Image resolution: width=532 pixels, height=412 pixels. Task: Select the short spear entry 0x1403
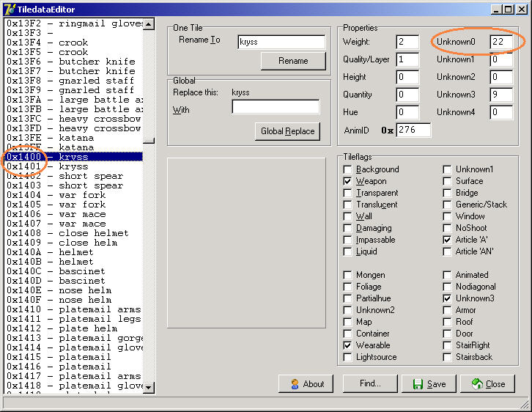[73, 185]
